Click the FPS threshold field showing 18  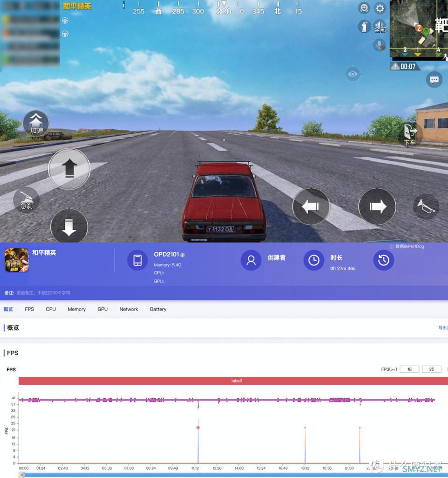pos(409,369)
